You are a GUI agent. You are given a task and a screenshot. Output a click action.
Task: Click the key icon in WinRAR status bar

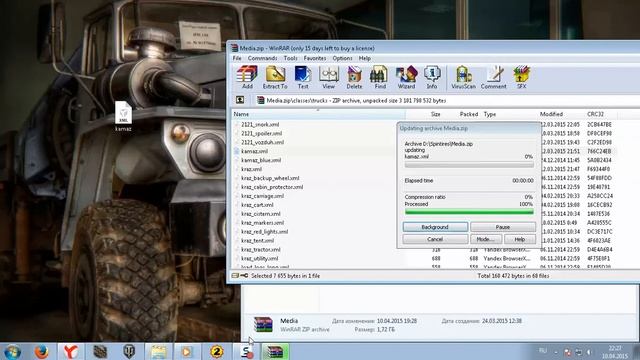(244, 276)
